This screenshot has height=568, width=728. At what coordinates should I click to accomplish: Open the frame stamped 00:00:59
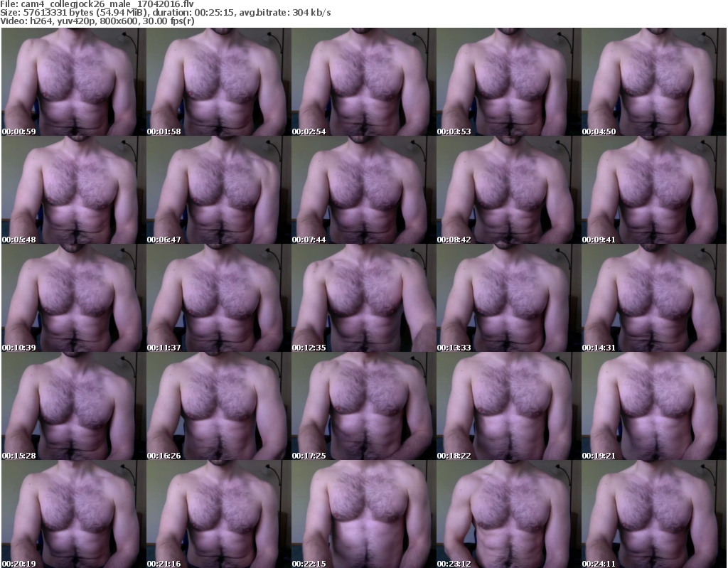pos(73,82)
